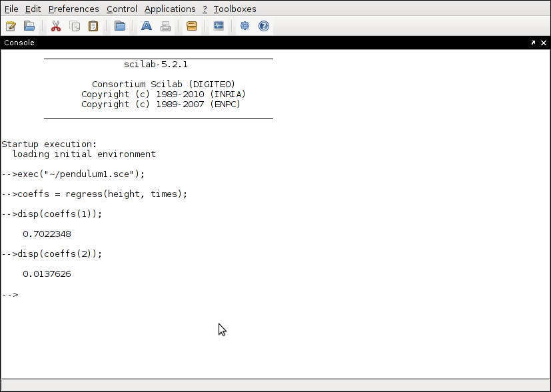Open the Control menu
This screenshot has width=551, height=392.
click(x=122, y=9)
